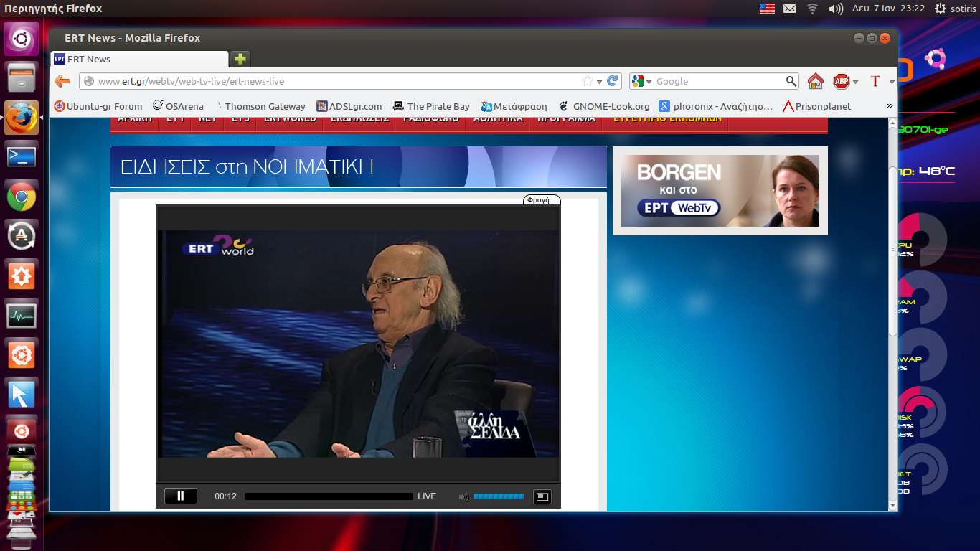Go to the Firefox home page icon
The width and height of the screenshot is (980, 551).
[x=815, y=81]
